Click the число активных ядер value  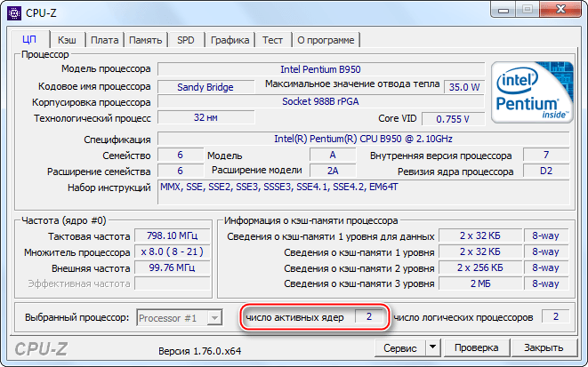(x=369, y=316)
